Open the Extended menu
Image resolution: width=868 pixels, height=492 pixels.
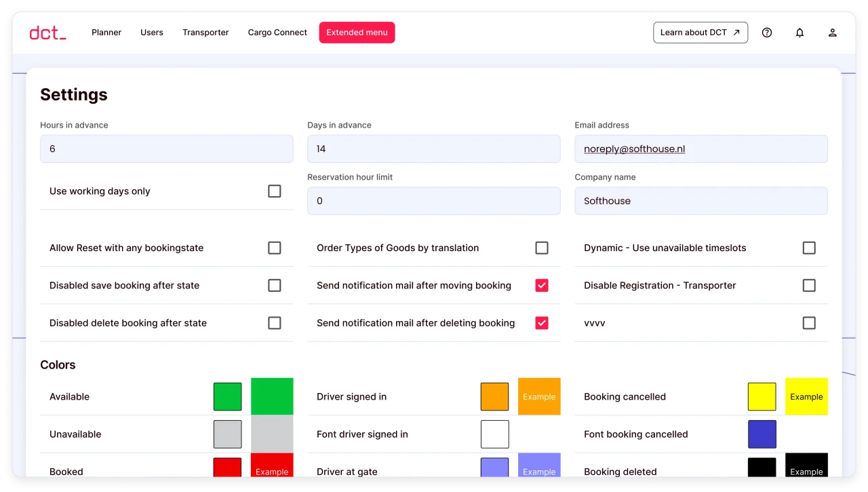pos(357,33)
